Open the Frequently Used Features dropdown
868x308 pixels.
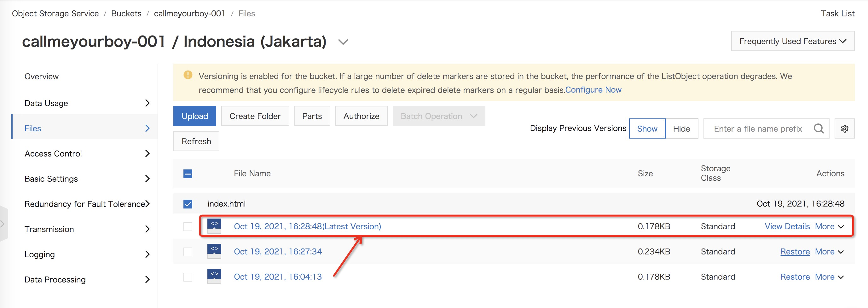pos(792,41)
